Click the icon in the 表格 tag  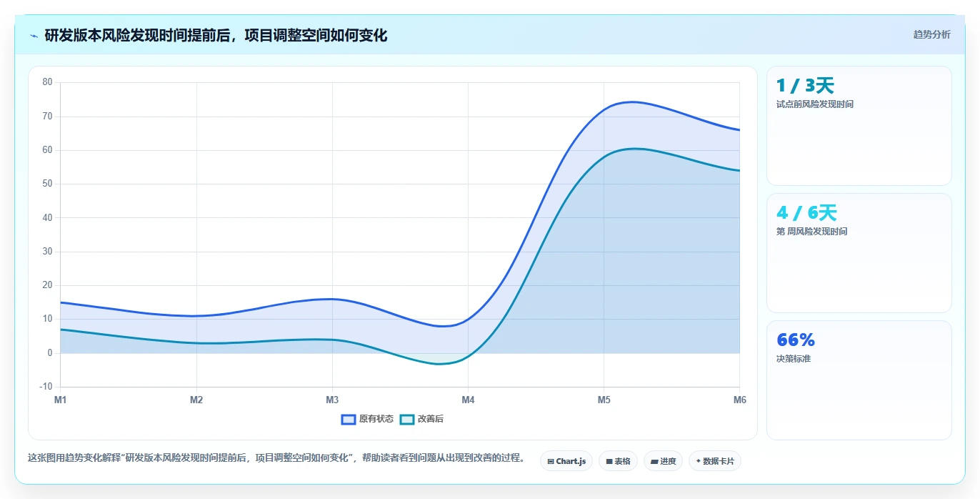[609, 462]
